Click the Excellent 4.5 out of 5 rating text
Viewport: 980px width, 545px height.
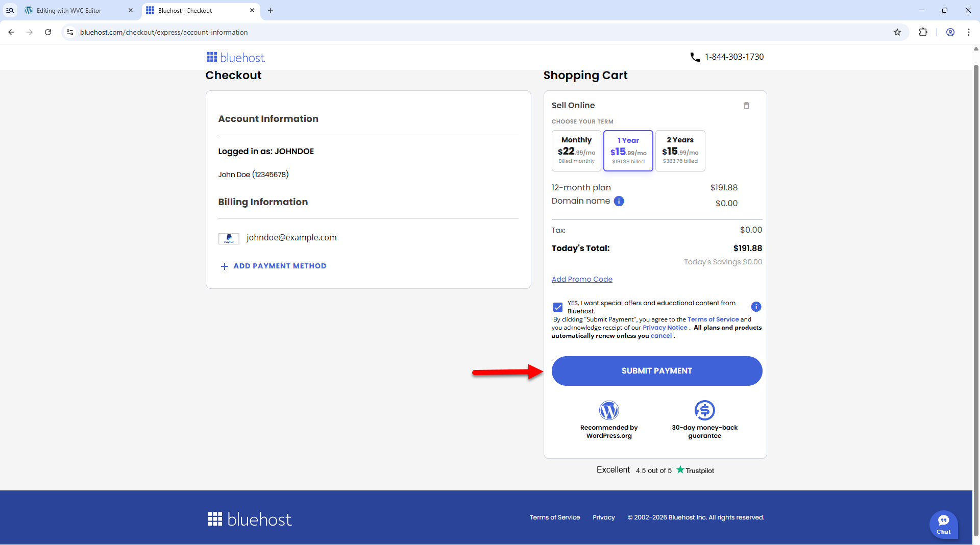(634, 470)
